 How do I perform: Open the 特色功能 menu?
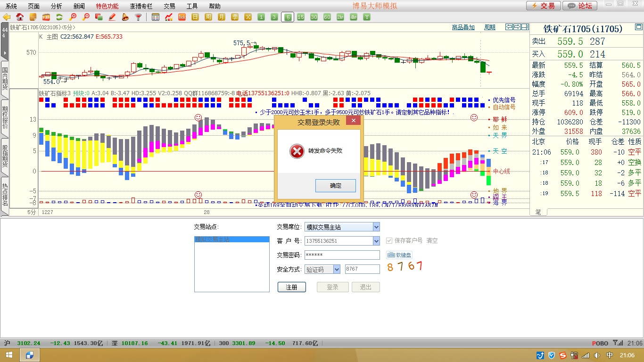[x=107, y=6]
